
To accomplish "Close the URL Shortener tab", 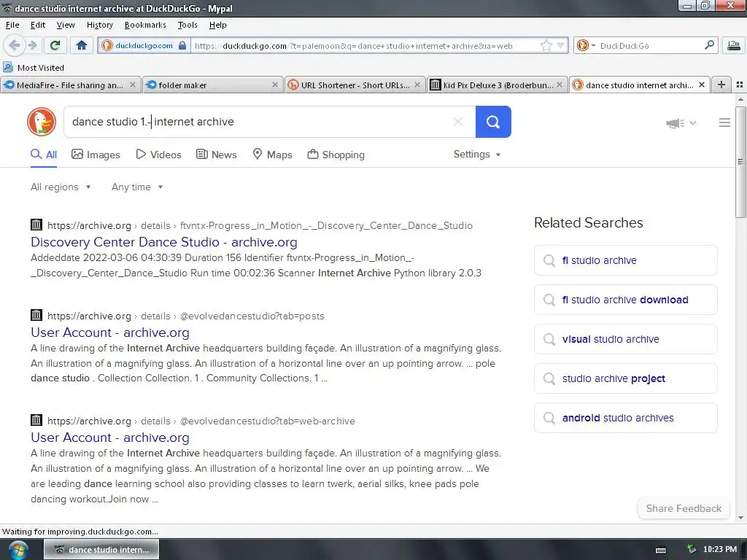I will pos(417,85).
